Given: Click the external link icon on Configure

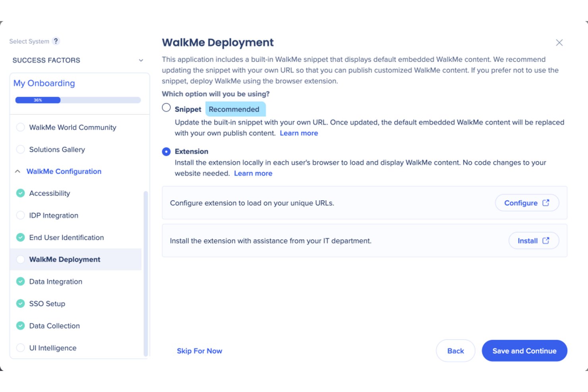Looking at the screenshot, I should point(546,203).
